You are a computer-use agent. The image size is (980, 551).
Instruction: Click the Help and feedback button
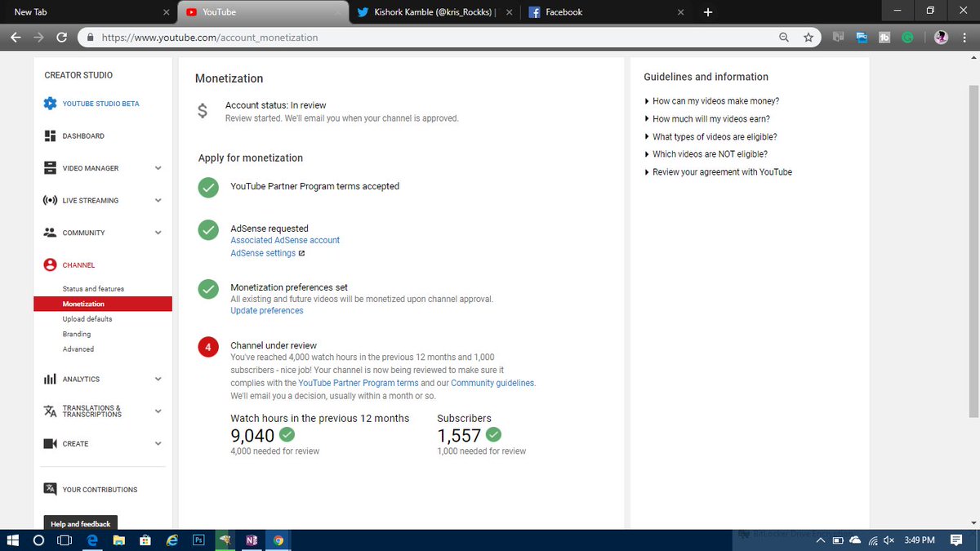tap(80, 523)
